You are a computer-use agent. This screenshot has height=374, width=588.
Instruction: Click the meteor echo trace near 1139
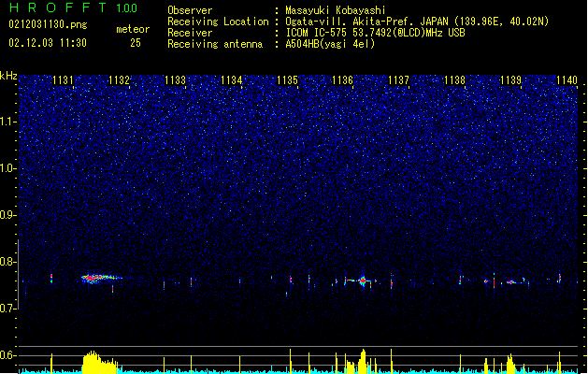(511, 281)
